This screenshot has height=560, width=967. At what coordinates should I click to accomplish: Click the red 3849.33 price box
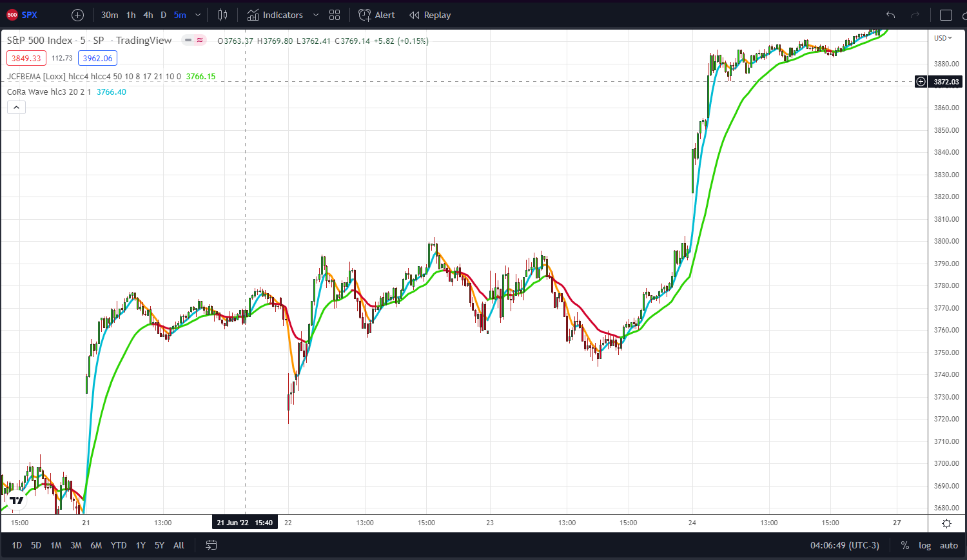pos(26,58)
